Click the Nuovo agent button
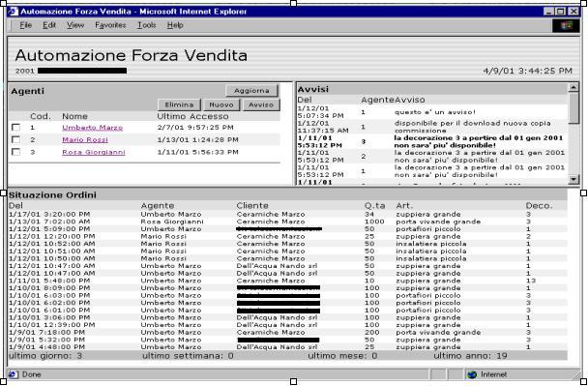The height and width of the screenshot is (386, 588). (x=221, y=104)
